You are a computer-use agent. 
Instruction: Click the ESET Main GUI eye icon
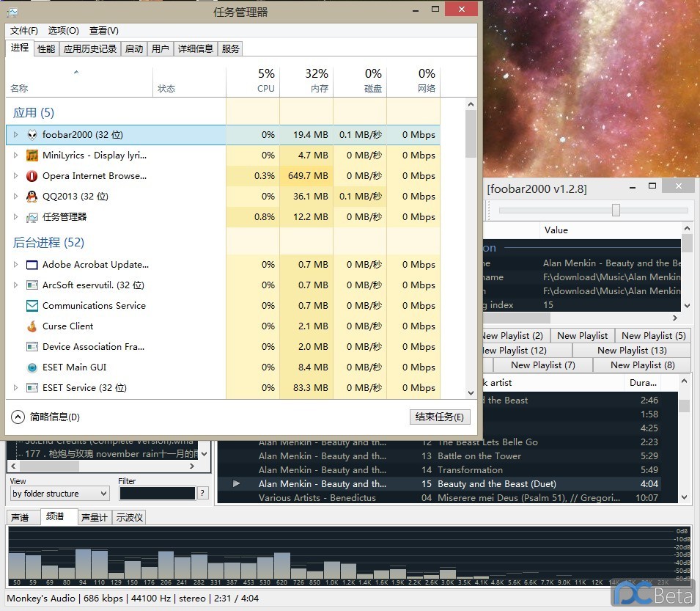pos(32,367)
